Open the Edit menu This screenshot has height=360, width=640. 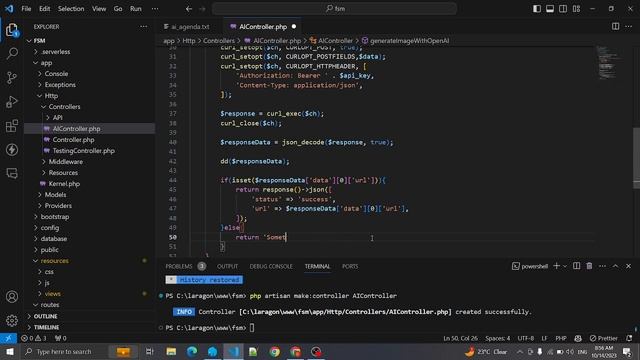[44, 9]
